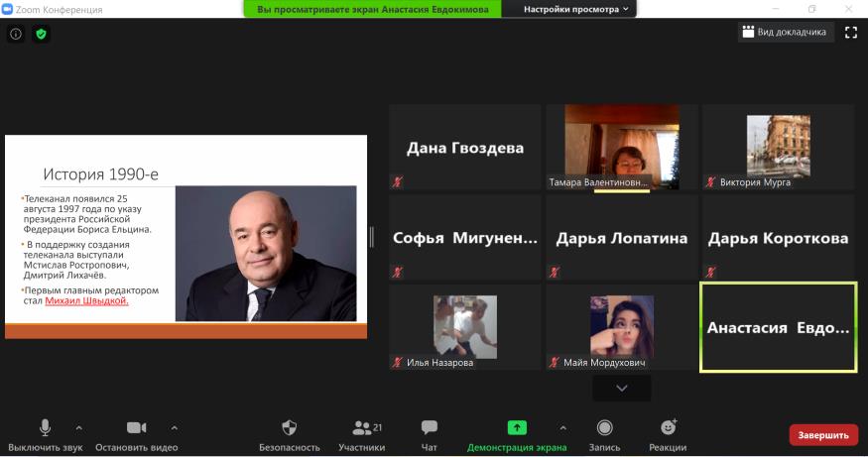The image size is (868, 457).
Task: Click the portrait photo on the shared slide
Action: (266, 253)
